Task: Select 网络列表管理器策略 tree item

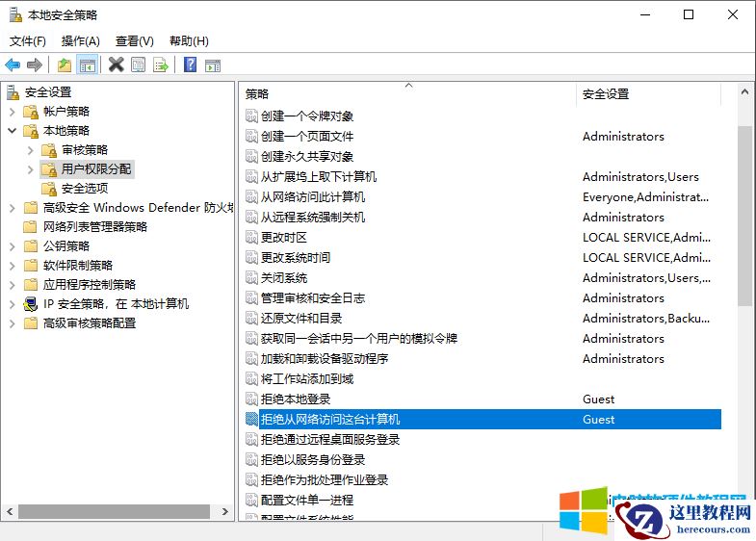Action: point(95,227)
